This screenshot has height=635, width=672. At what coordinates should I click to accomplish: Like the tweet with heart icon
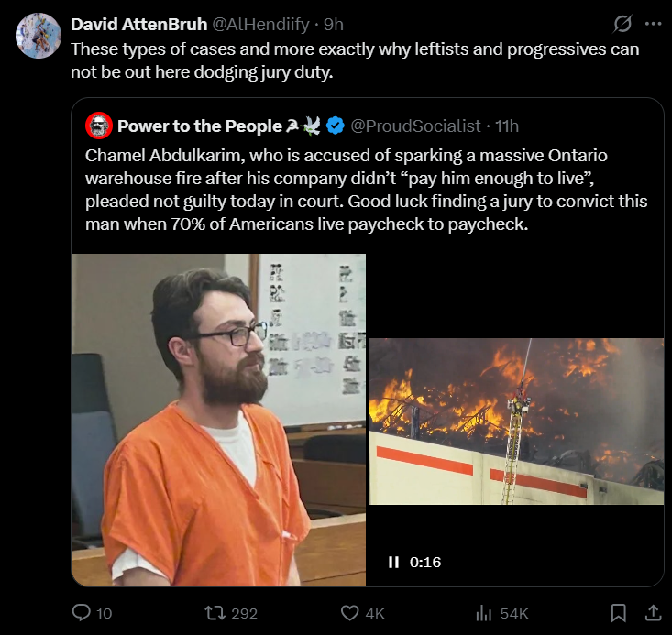click(349, 613)
